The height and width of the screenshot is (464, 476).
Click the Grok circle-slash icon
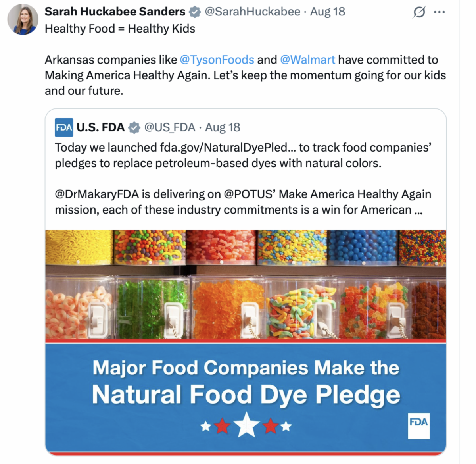click(x=419, y=12)
